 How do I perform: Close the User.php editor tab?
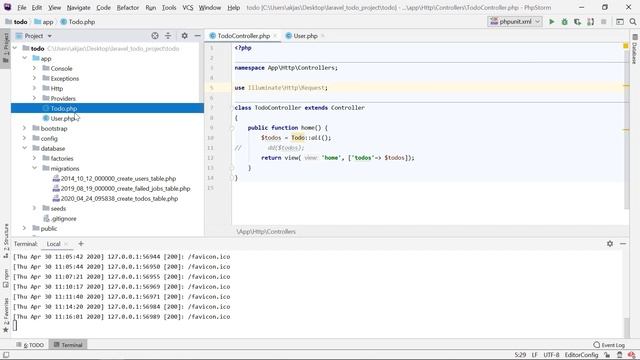323,36
